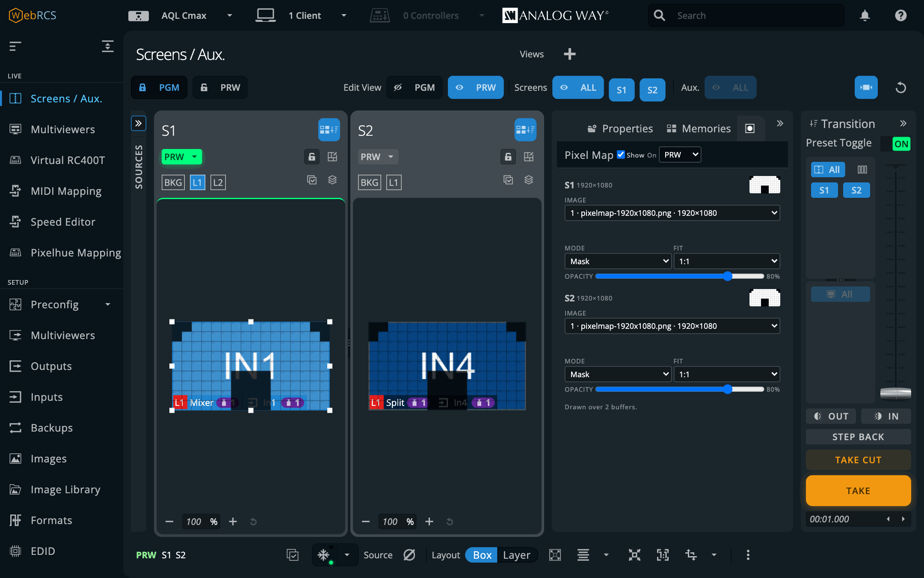Switch to the Memories tab
This screenshot has height=578, width=924.
click(x=699, y=128)
